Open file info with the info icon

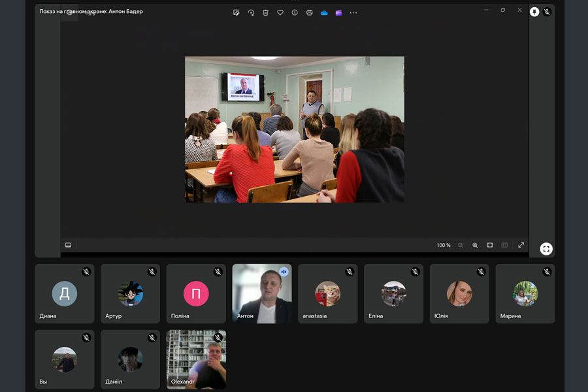coord(295,12)
